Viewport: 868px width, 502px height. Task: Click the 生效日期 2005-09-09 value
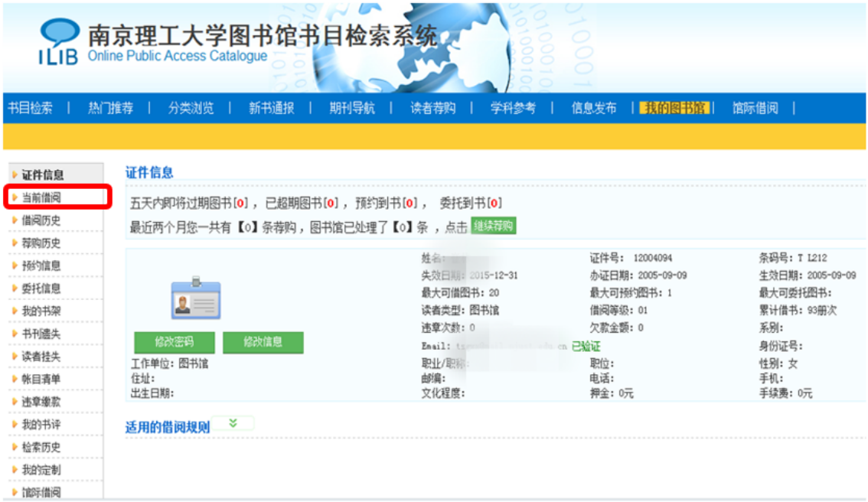[831, 275]
